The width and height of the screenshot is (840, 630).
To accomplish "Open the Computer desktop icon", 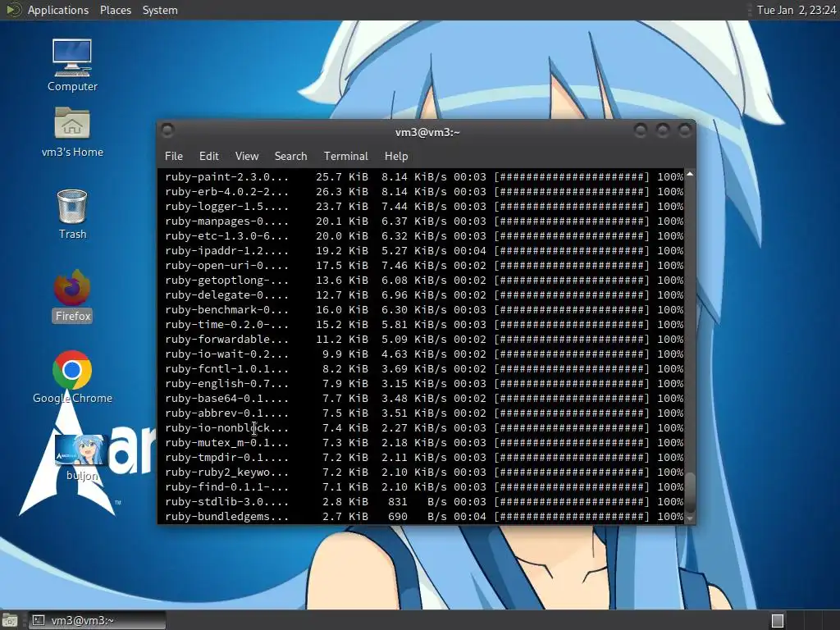I will click(x=72, y=64).
